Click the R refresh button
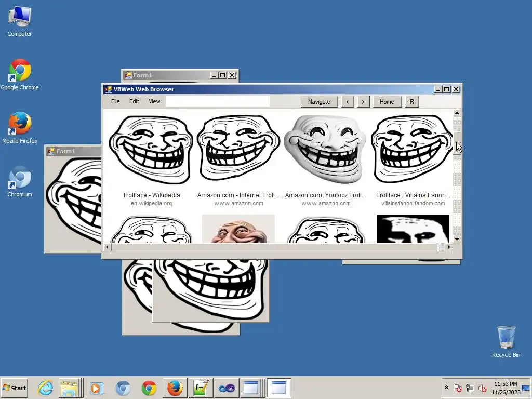This screenshot has width=532, height=399. pos(412,101)
